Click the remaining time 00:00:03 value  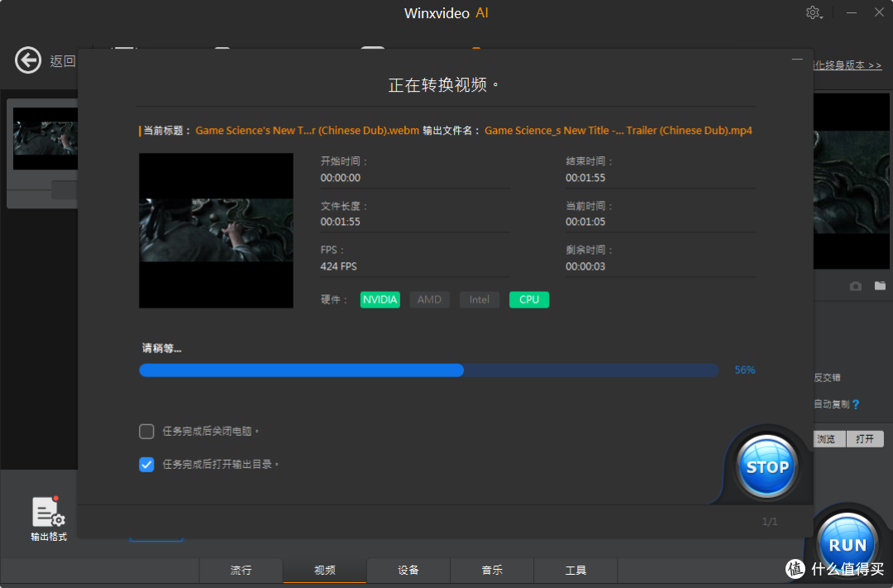(x=585, y=266)
